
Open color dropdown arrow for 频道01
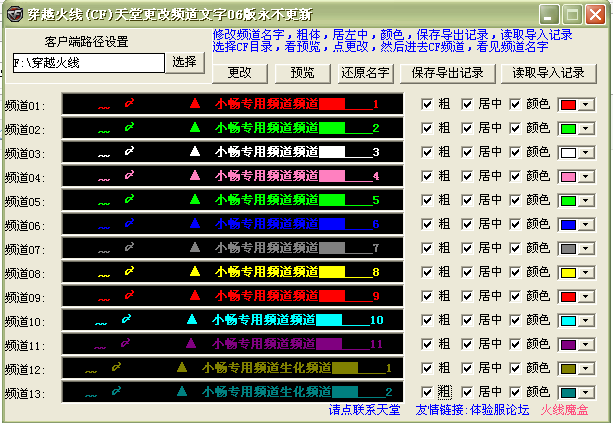click(x=586, y=105)
